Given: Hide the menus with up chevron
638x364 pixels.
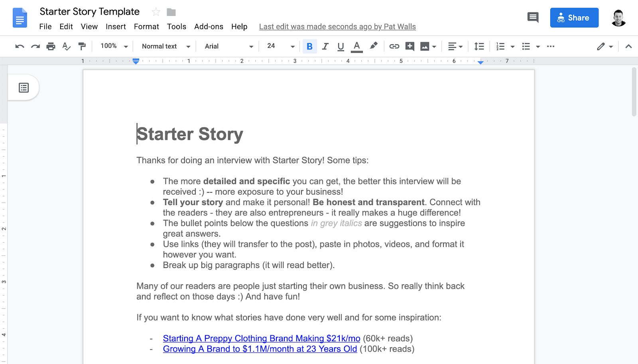Looking at the screenshot, I should pos(628,46).
